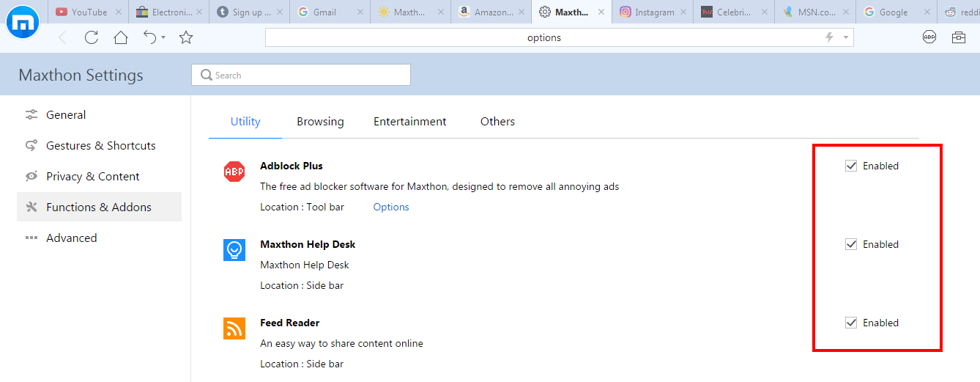The height and width of the screenshot is (382, 980).
Task: Click the address bar showing options
Action: pos(544,37)
